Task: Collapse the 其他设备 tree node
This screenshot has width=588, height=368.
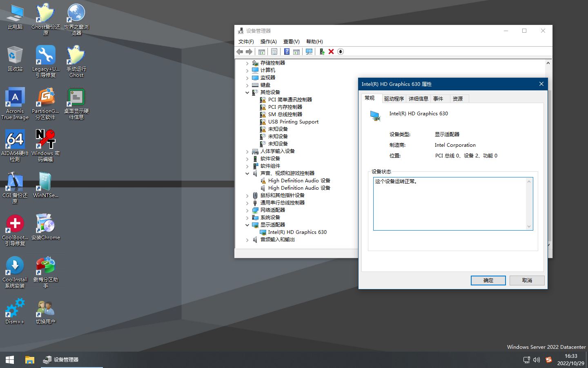Action: tap(247, 92)
